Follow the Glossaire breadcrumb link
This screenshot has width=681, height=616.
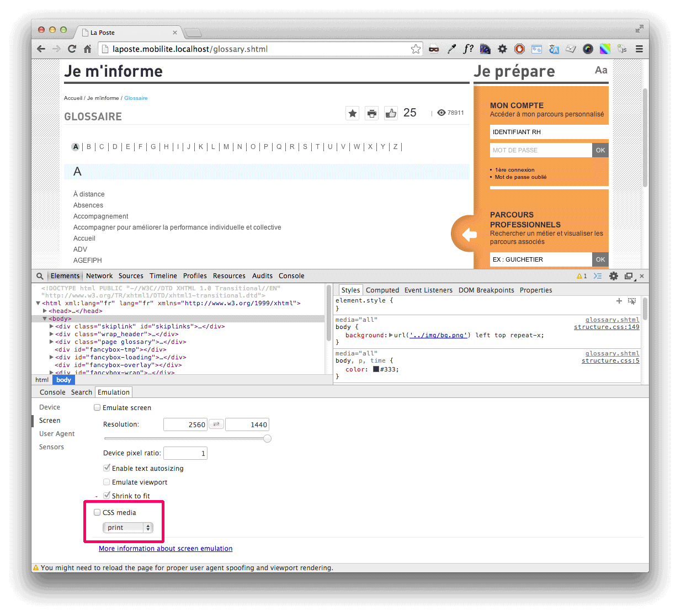tap(136, 98)
